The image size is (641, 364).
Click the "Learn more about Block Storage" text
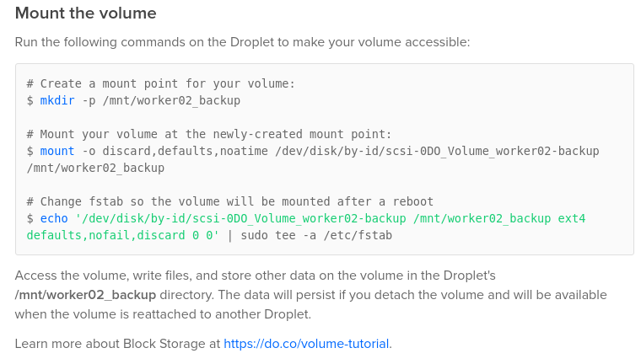[x=118, y=343]
